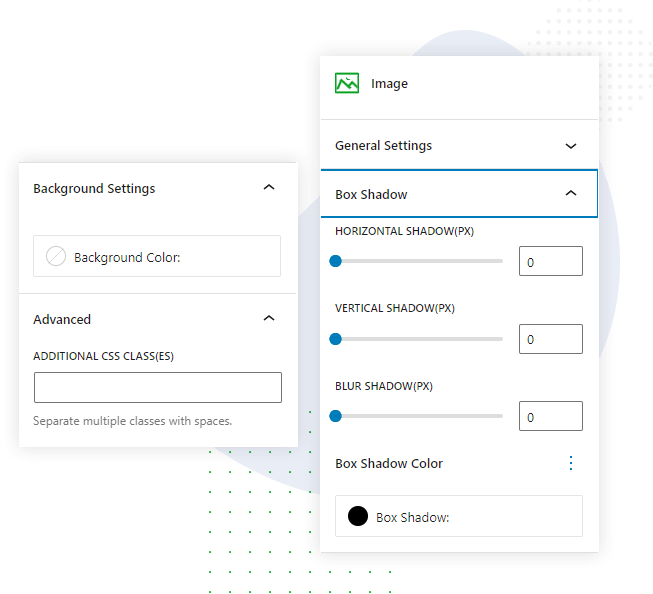
Task: Collapse the Box Shadow chevron
Action: pos(571,193)
